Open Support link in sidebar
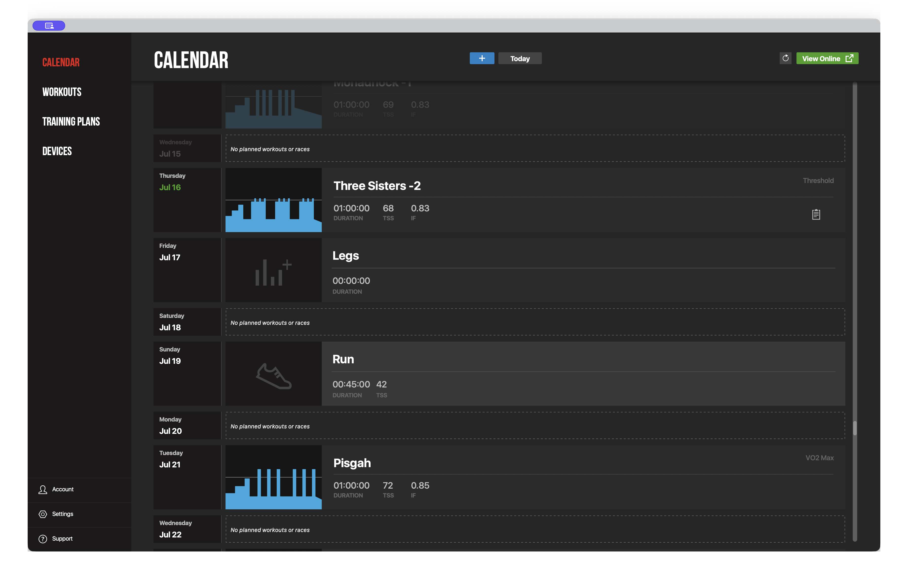 tap(79, 539)
